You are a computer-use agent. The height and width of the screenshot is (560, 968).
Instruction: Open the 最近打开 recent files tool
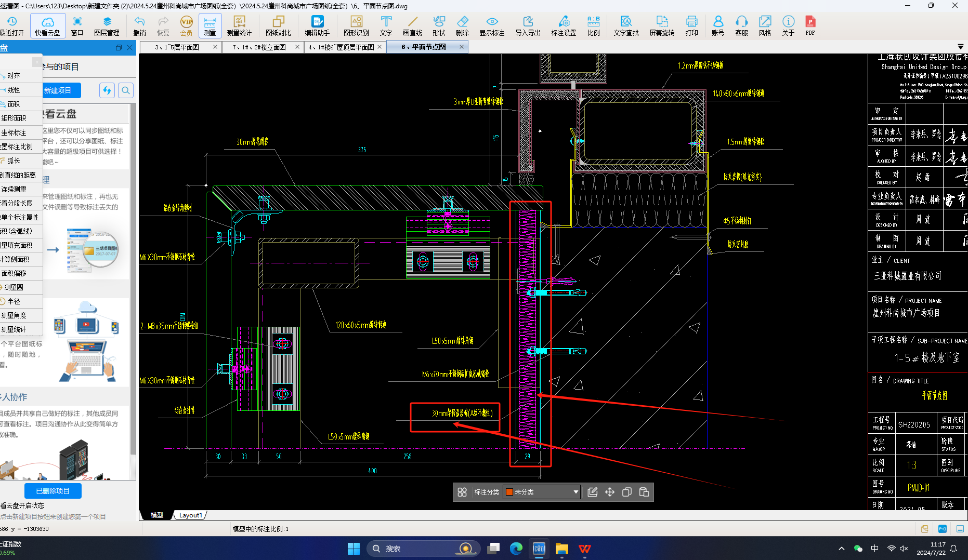click(11, 26)
